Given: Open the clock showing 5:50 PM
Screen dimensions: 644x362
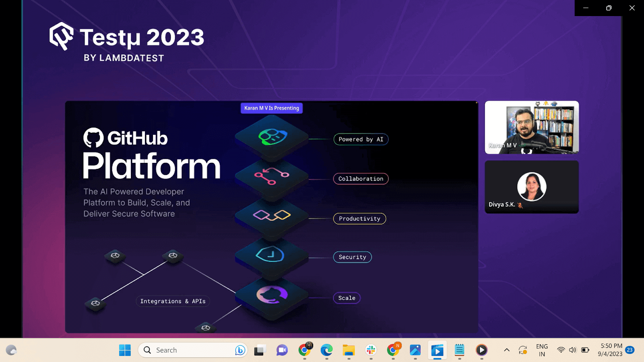Looking at the screenshot, I should (x=610, y=350).
